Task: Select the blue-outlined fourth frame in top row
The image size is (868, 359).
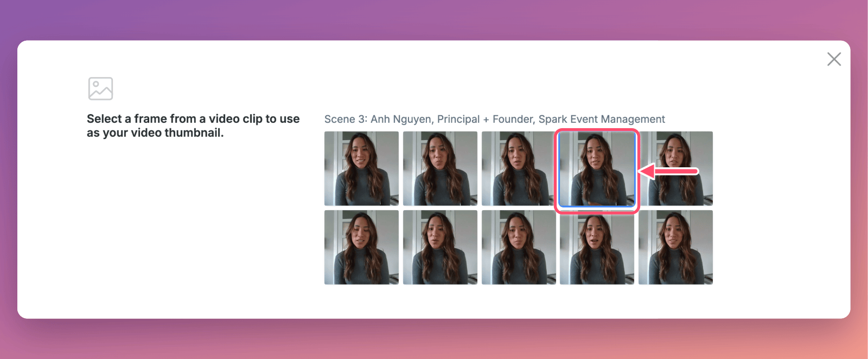Action: [x=597, y=169]
